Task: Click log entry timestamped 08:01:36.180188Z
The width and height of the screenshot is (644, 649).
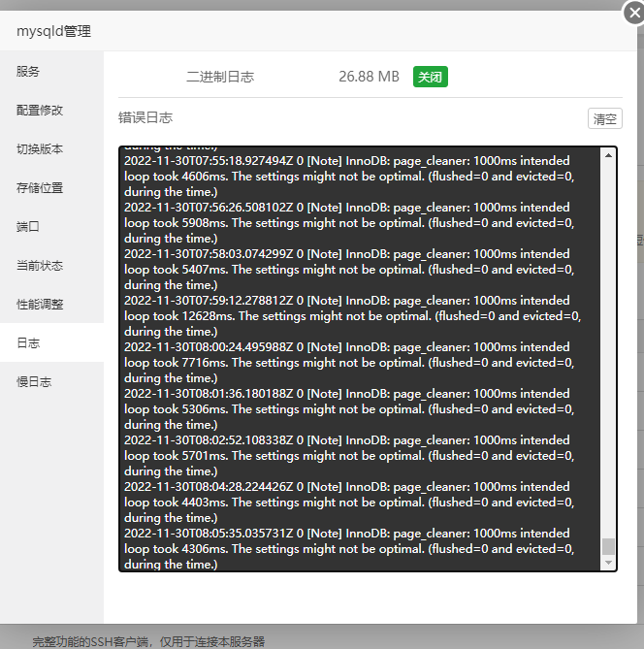Action: tap(349, 409)
